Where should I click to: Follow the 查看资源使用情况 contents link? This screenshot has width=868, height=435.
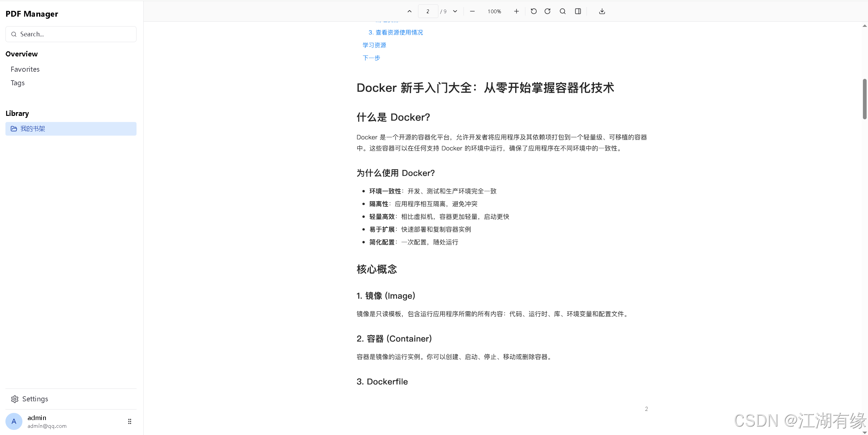point(396,32)
